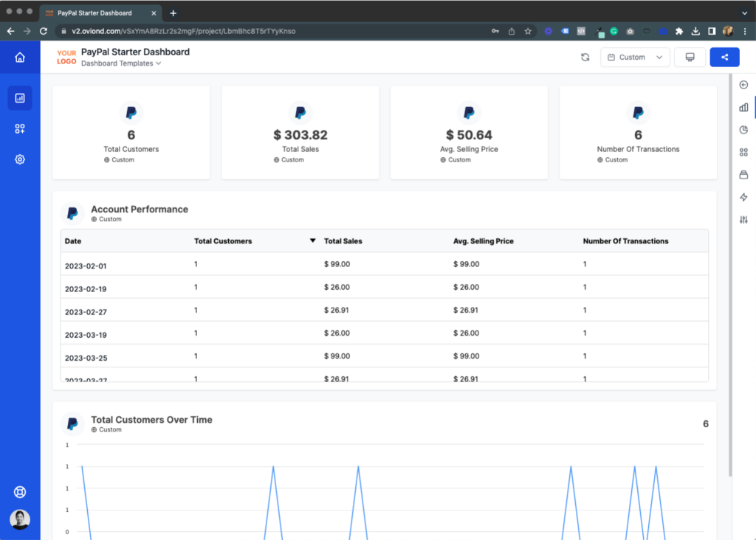Image resolution: width=756 pixels, height=540 pixels.
Task: Click the $ 303.82 Total Sales value
Action: point(300,135)
